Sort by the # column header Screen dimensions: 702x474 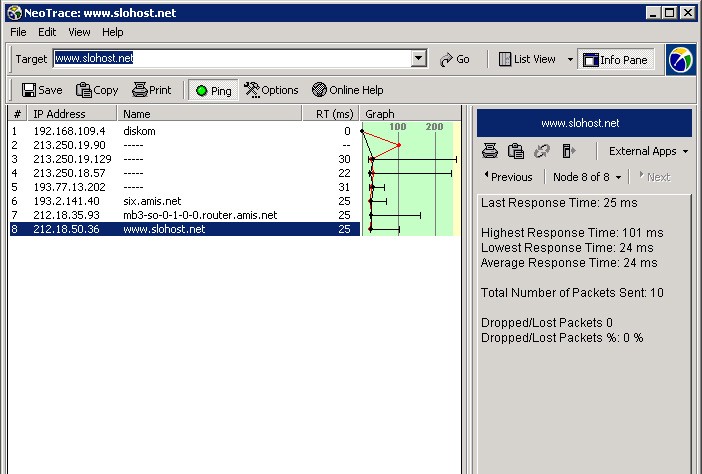[x=17, y=114]
